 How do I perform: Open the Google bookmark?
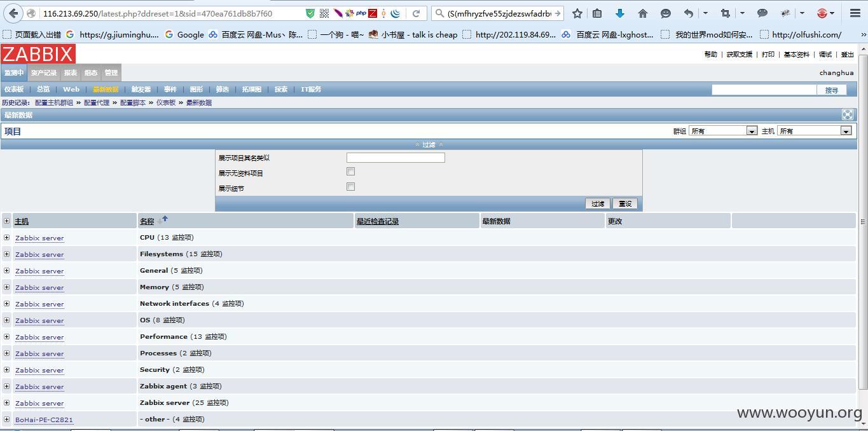pyautogui.click(x=184, y=34)
